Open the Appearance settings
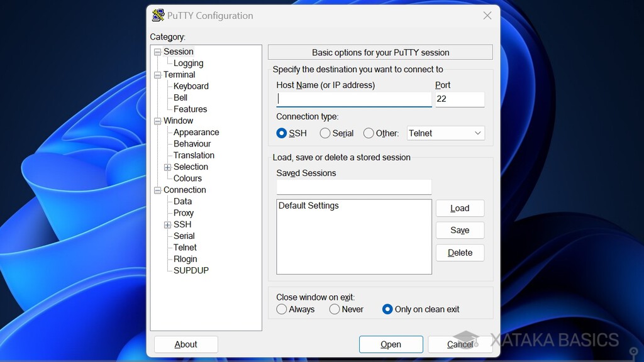644x362 pixels. pos(195,132)
